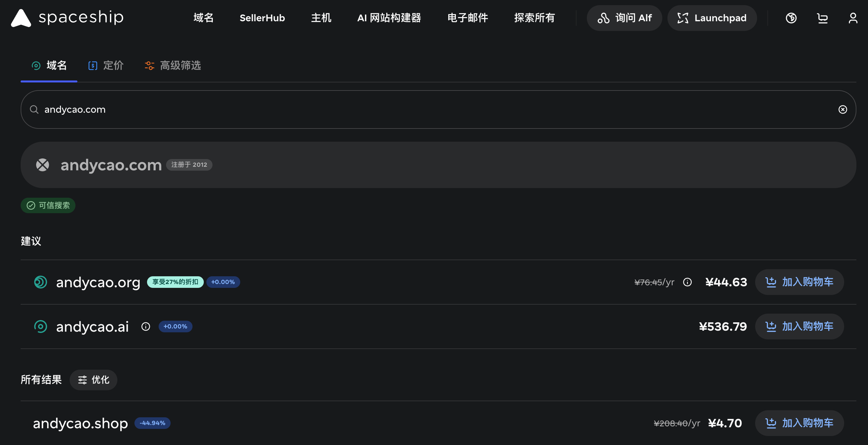Click the unavailable icon beside andycao.com
Image resolution: width=868 pixels, height=445 pixels.
43,165
